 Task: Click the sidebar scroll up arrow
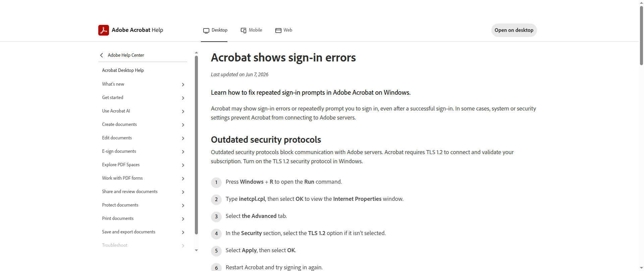[197, 53]
